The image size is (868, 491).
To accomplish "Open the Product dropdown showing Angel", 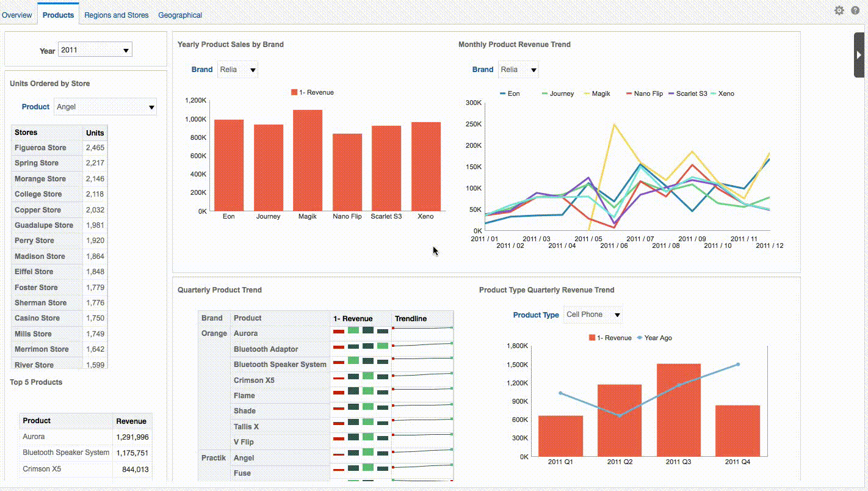I will click(x=105, y=106).
